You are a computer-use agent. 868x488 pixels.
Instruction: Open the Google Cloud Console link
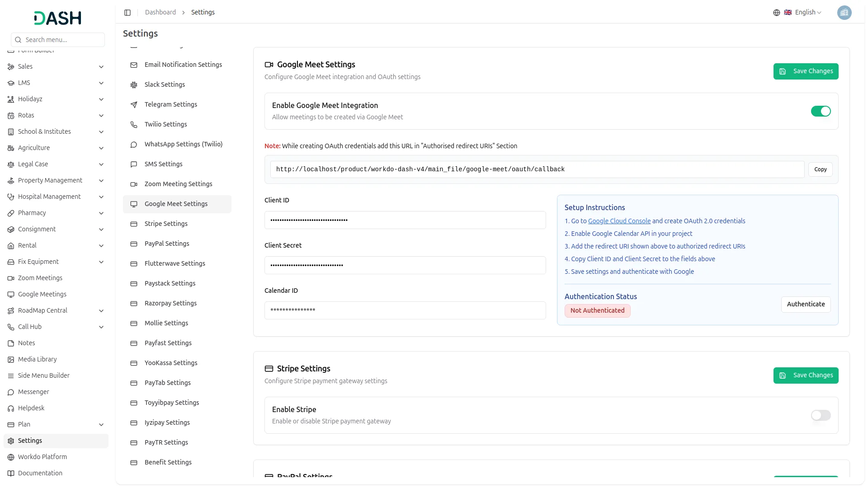pos(619,221)
